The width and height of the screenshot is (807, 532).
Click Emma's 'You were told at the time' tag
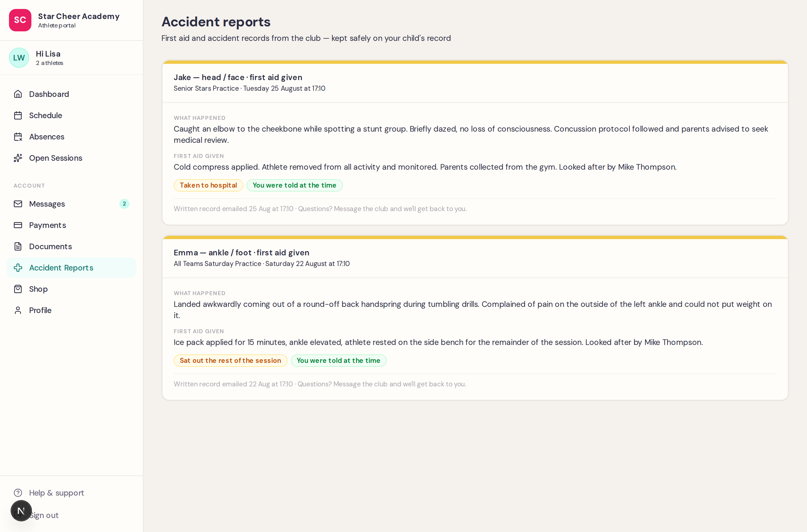click(x=338, y=360)
